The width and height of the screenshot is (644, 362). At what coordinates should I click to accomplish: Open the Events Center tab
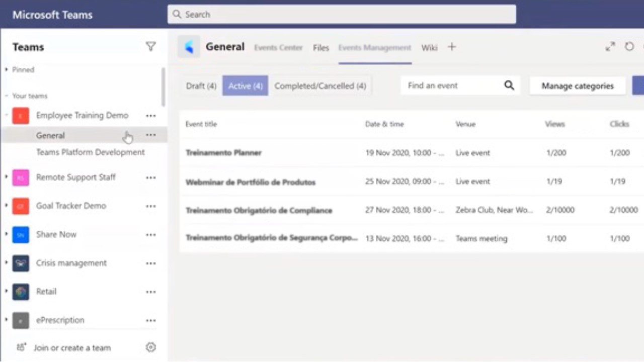point(278,48)
